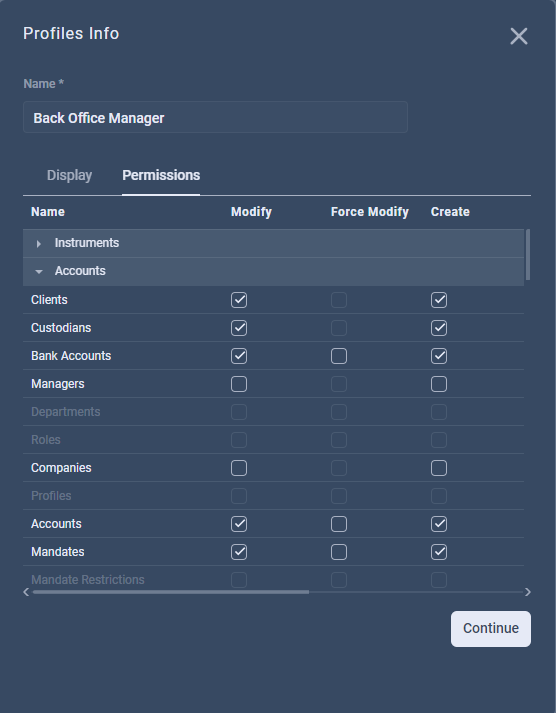Uncheck Create for Custodians
The width and height of the screenshot is (556, 713).
(x=439, y=328)
